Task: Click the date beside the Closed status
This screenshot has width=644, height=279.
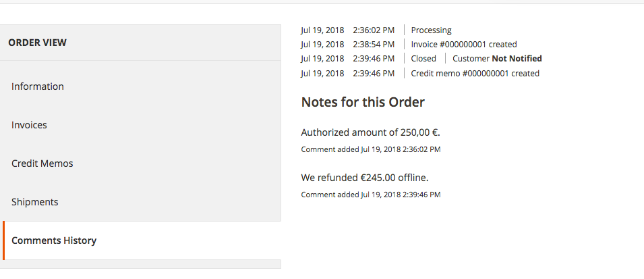Action: (x=322, y=59)
